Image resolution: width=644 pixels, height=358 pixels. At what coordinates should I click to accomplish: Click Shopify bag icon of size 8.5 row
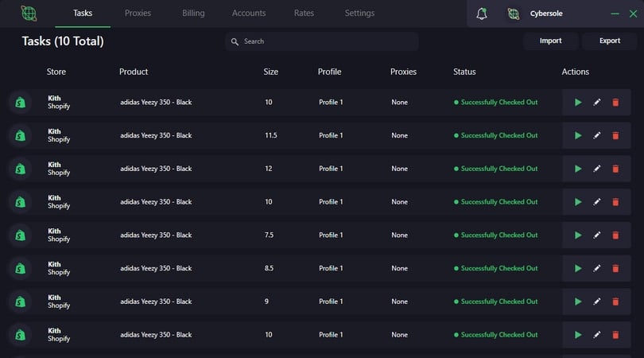click(x=20, y=268)
